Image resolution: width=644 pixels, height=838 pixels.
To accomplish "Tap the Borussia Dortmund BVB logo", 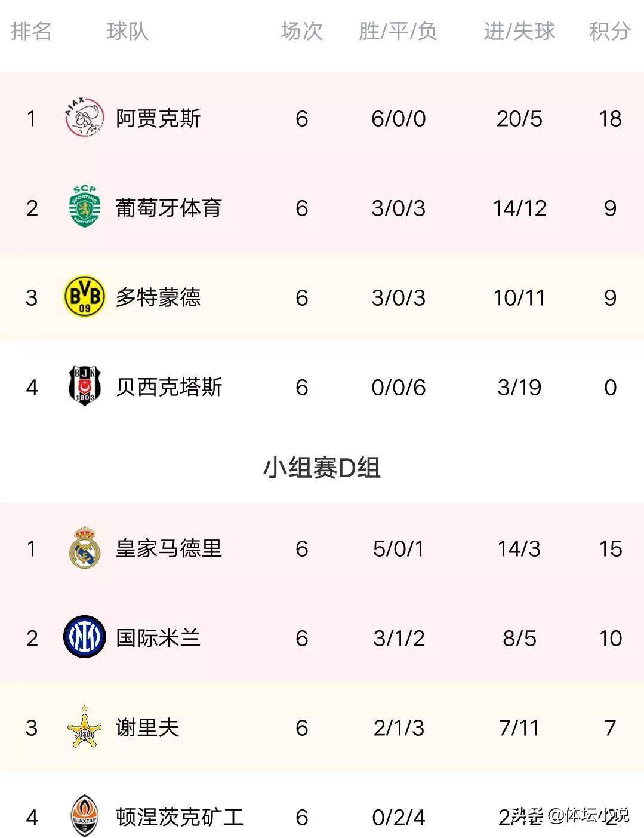I will [84, 297].
